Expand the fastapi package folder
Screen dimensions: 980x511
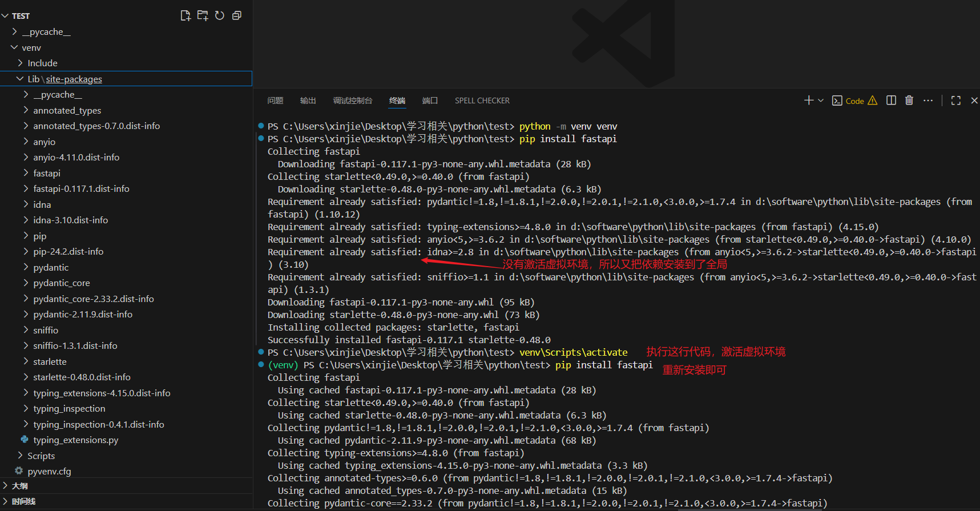[x=47, y=173]
